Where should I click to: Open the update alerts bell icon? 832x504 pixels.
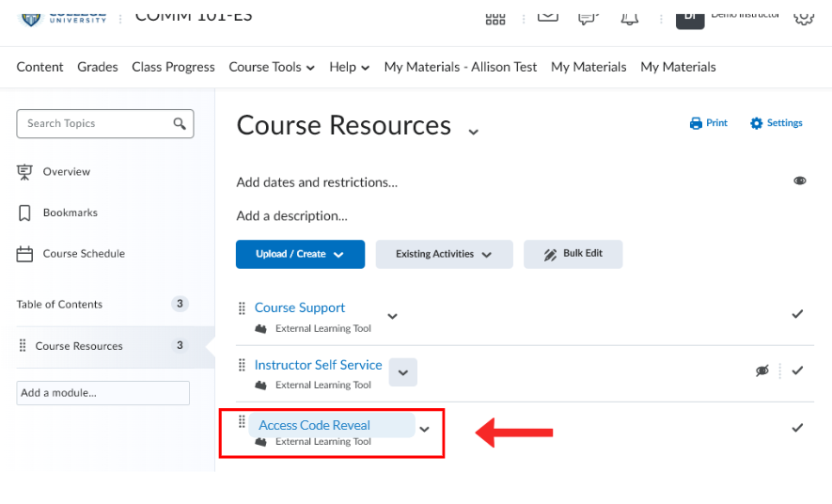point(629,19)
